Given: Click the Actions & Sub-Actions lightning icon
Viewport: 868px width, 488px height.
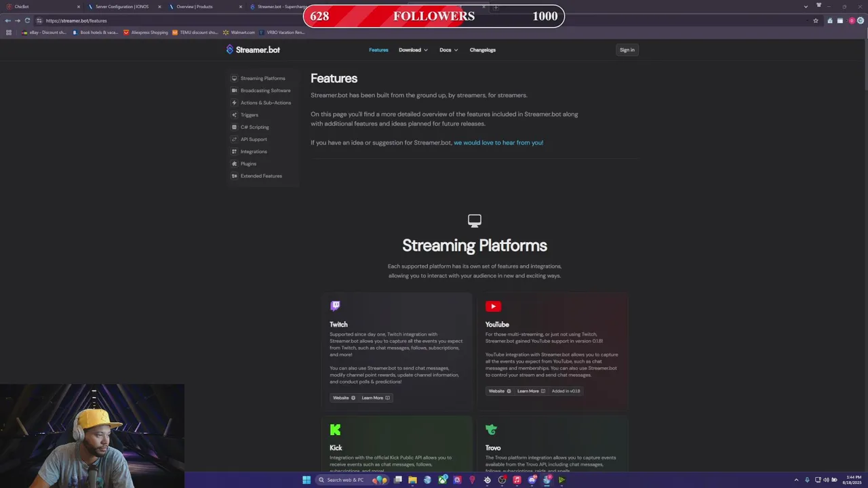Looking at the screenshot, I should [x=234, y=102].
